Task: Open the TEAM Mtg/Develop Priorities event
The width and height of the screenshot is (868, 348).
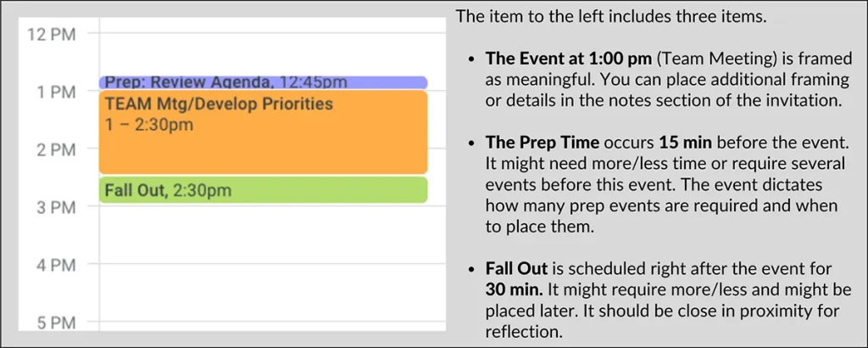Action: coord(264,132)
